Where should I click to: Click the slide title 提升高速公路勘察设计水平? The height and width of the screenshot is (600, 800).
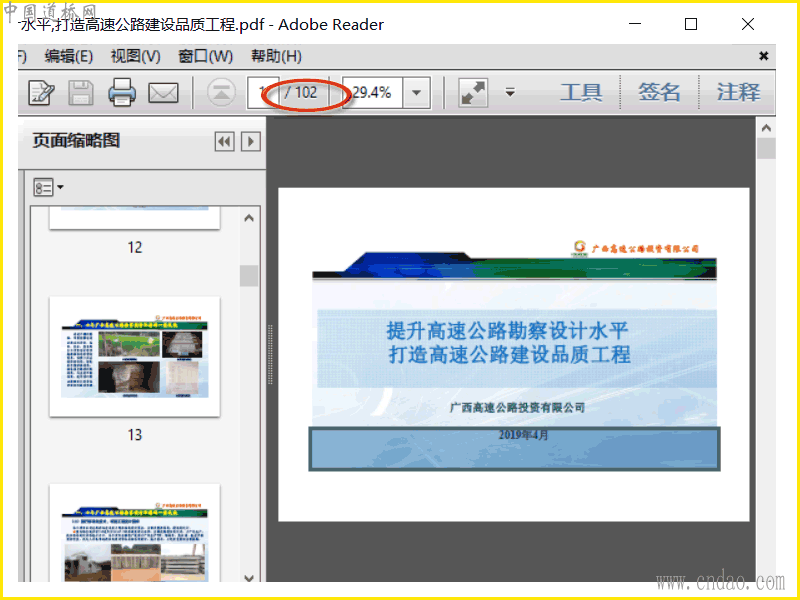(507, 331)
